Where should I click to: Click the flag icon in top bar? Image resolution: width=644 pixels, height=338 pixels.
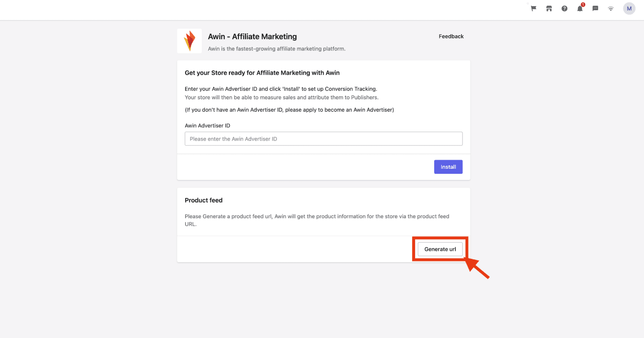[533, 9]
